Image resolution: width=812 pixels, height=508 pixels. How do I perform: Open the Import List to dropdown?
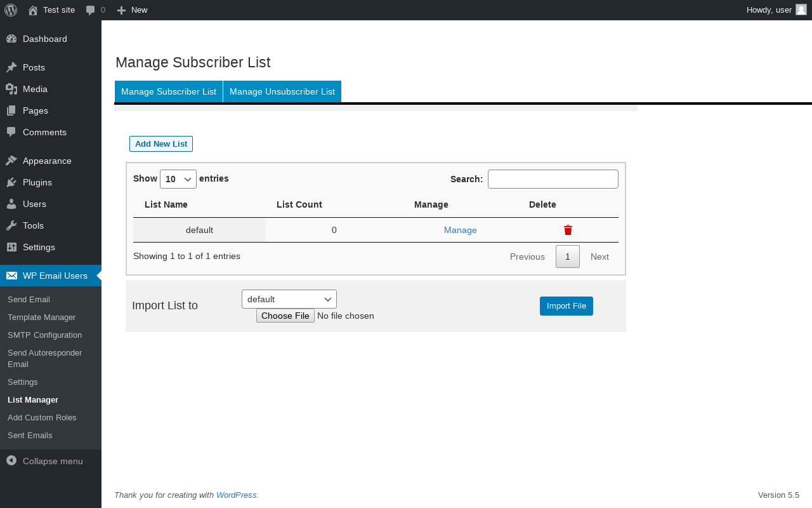[289, 299]
